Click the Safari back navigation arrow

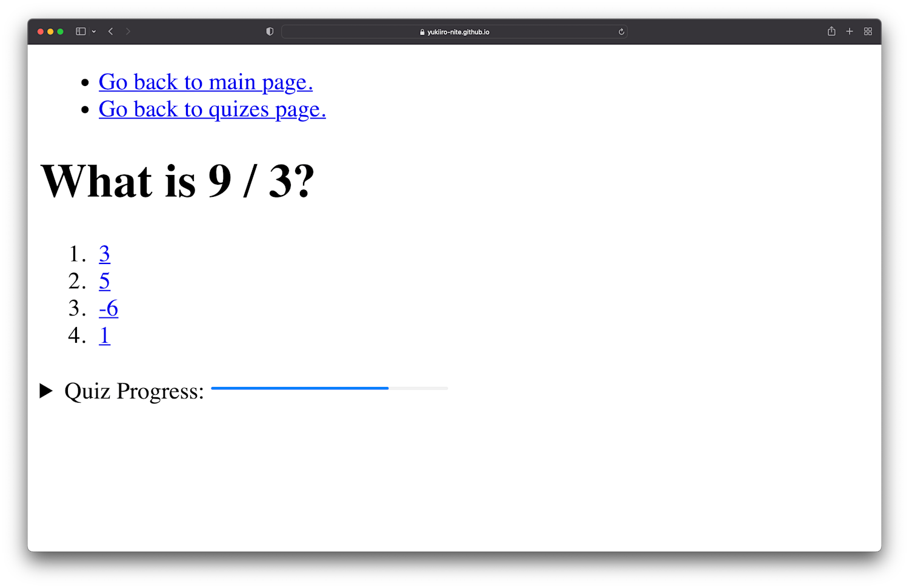pos(110,31)
